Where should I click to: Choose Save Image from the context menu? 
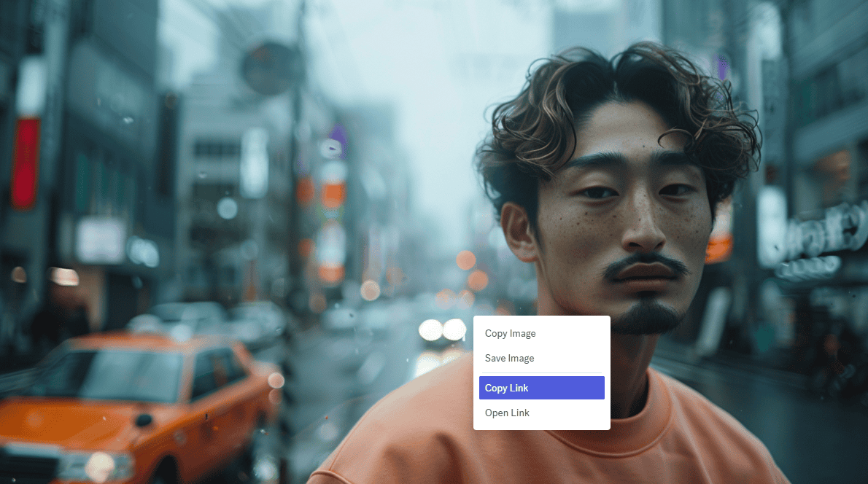[510, 359]
